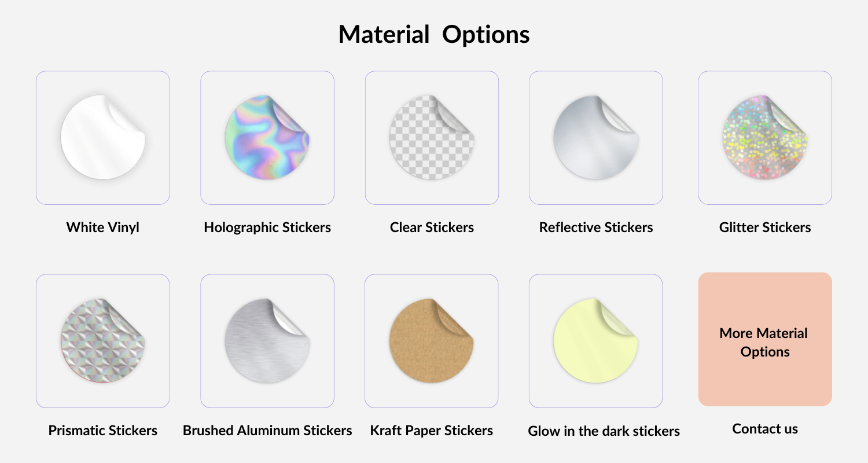Screen dimensions: 868x463
Task: Choose the Glitter sticker image
Action: (764, 138)
